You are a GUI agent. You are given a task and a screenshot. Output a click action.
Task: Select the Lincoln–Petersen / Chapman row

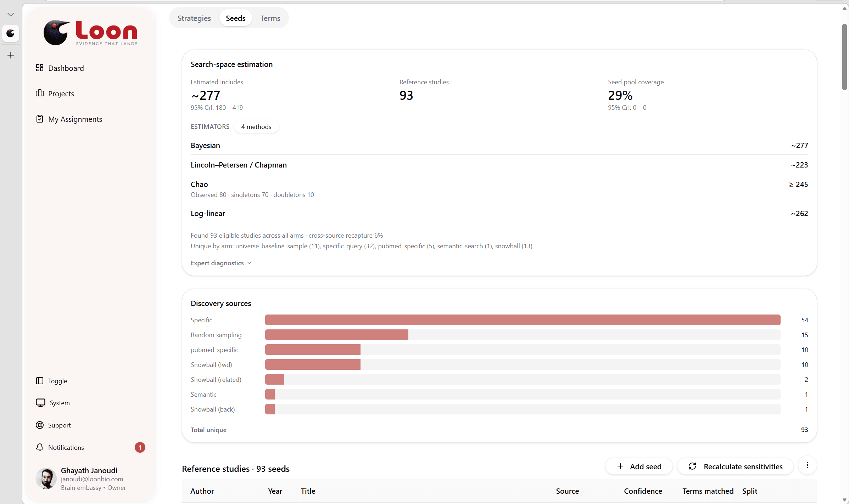click(499, 165)
